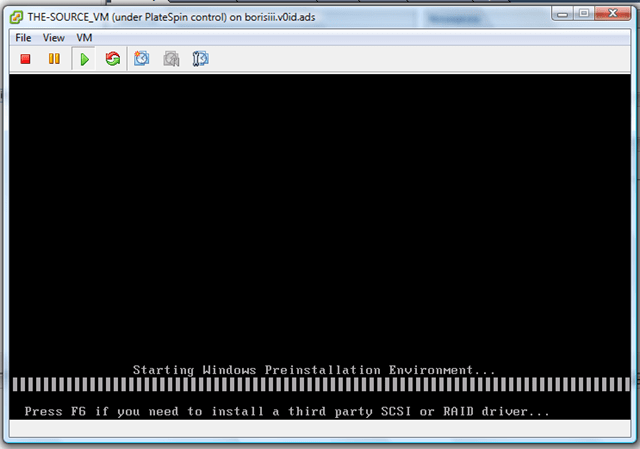640x449 pixels.
Task: Click the 'Starting Windows Preinstallation Environment' text
Action: coord(314,370)
